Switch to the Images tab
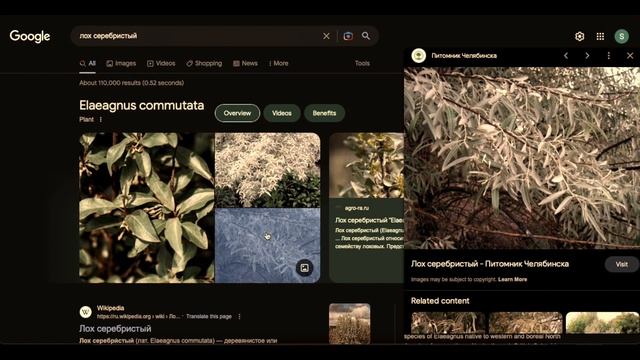Image resolution: width=640 pixels, height=360 pixels. [x=121, y=64]
